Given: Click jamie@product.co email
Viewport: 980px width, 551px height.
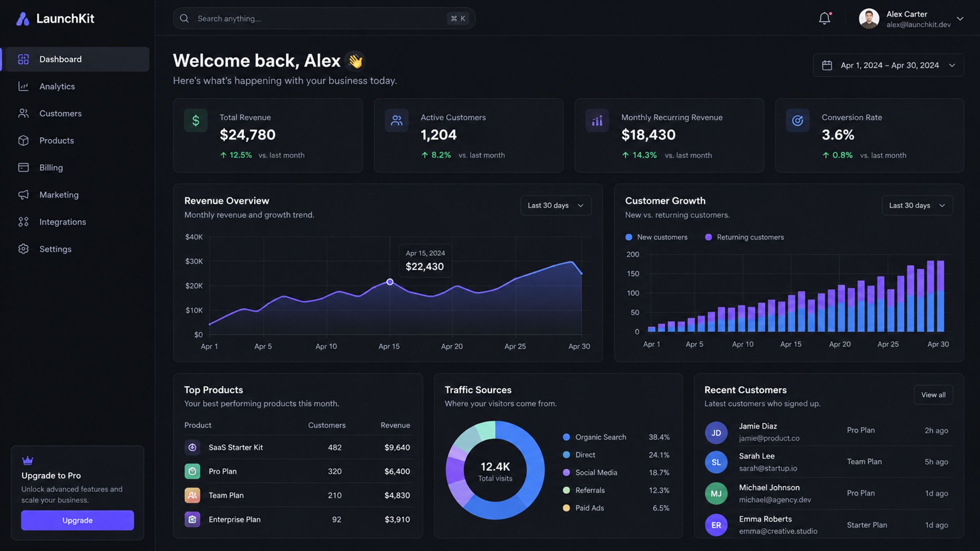Looking at the screenshot, I should (769, 439).
